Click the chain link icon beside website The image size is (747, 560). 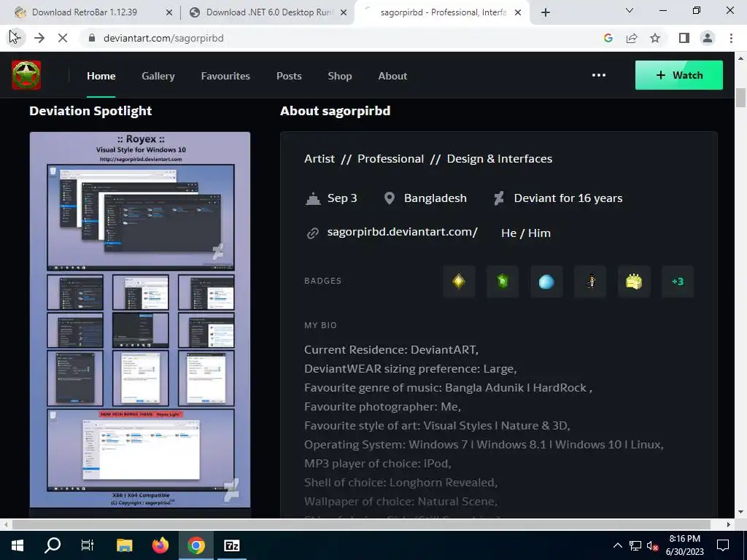[x=312, y=233]
